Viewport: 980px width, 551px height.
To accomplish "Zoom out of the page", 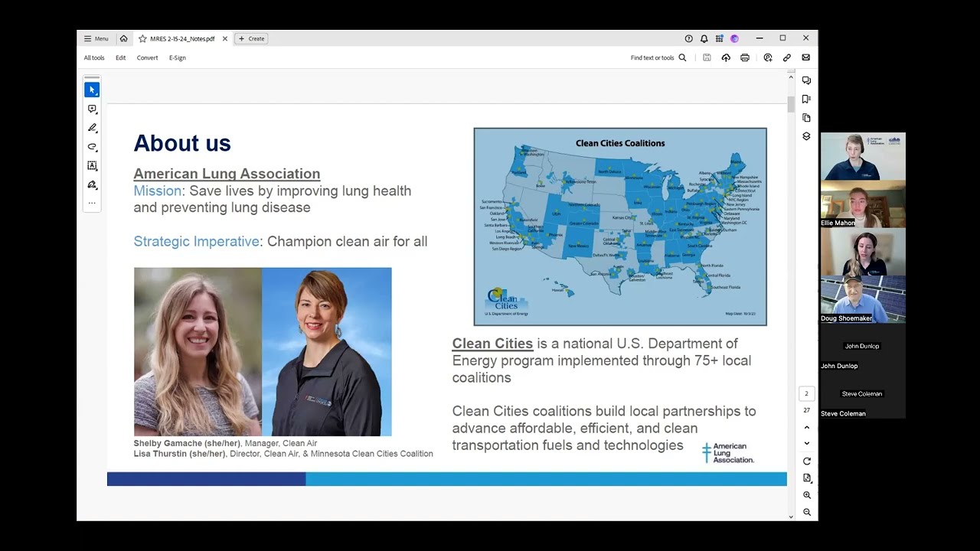I will 806,512.
